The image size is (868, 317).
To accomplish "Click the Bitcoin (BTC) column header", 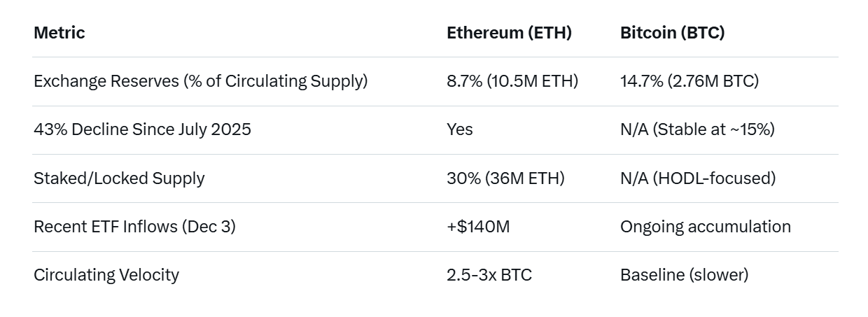I will pos(672,33).
